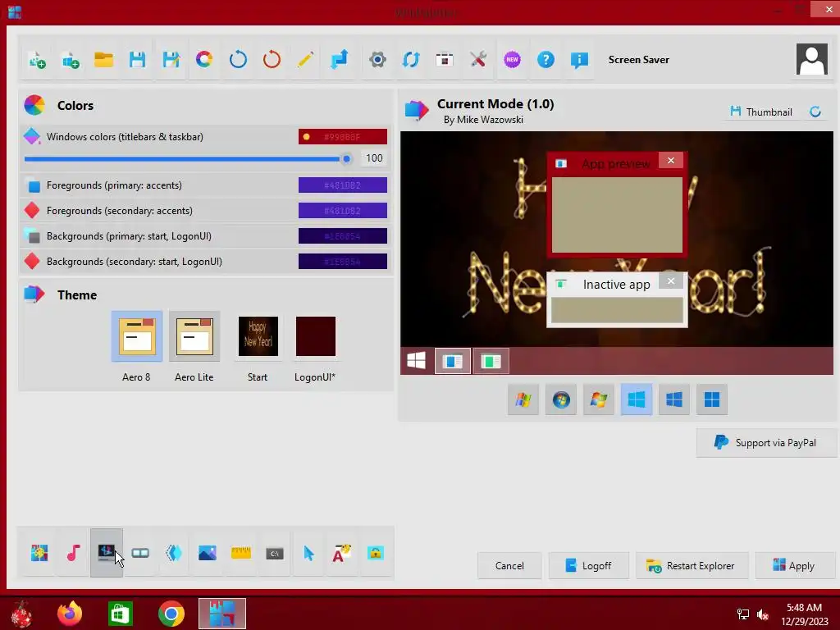
Task: Click the Start wallpaper thumbnail in Theme
Action: [x=258, y=336]
